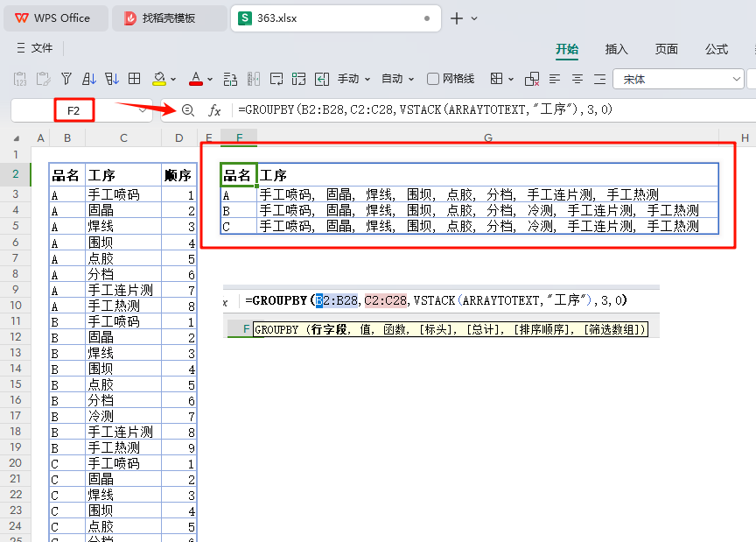
Task: Click the indent arrow box icon
Action: click(x=322, y=79)
